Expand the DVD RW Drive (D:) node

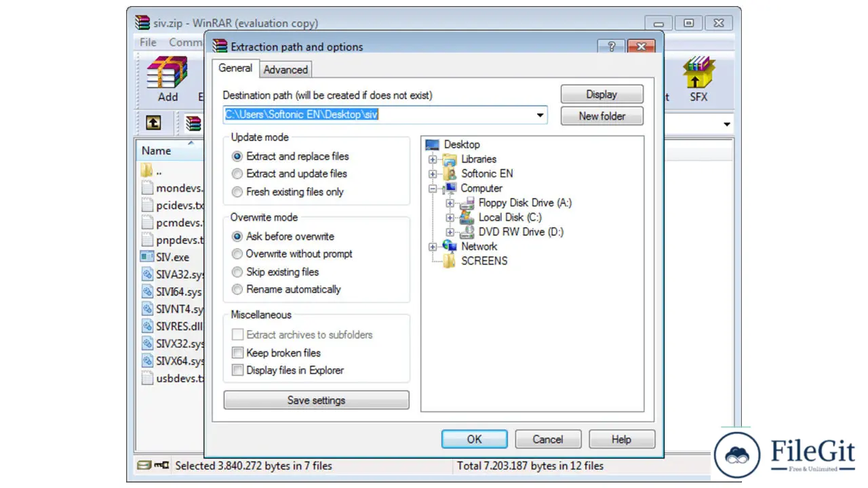pos(450,232)
